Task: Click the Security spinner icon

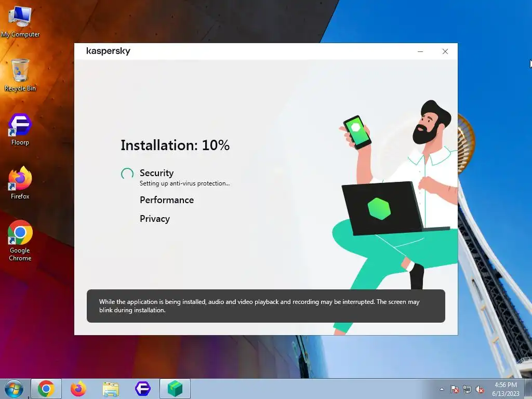Action: [x=127, y=174]
